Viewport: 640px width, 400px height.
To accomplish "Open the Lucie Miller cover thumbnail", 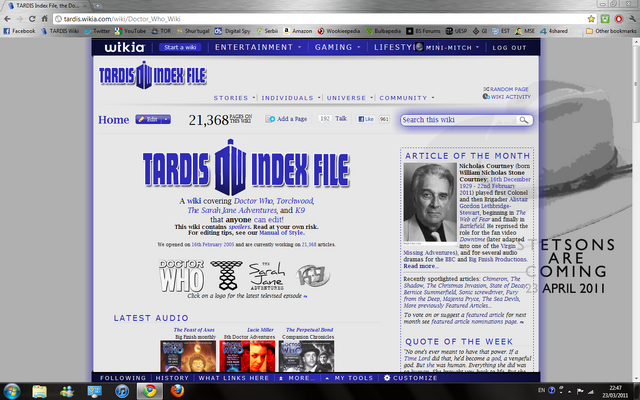I will (248, 356).
